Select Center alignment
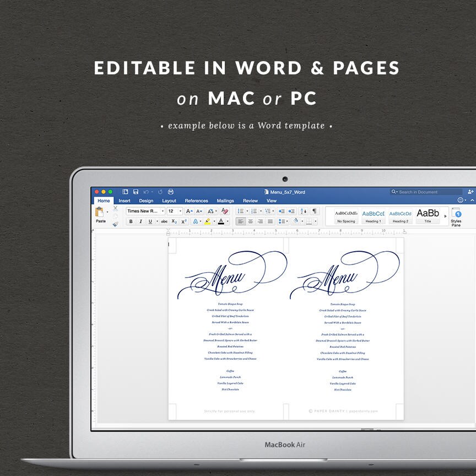The width and height of the screenshot is (476, 476). tap(251, 221)
